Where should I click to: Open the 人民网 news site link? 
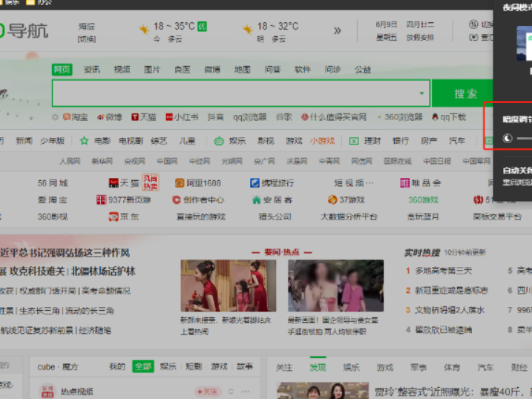70,161
